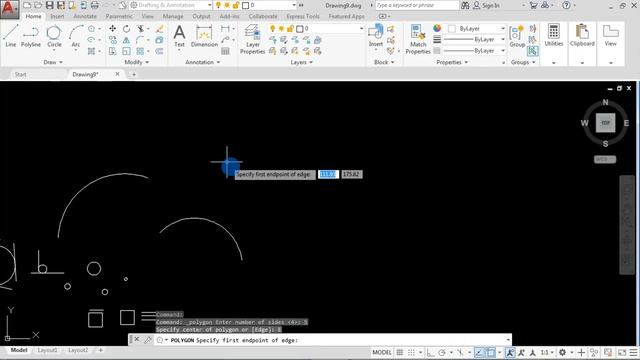Viewport: 640px width, 360px height.
Task: Switch to Layout1 tab
Action: pyautogui.click(x=47, y=350)
